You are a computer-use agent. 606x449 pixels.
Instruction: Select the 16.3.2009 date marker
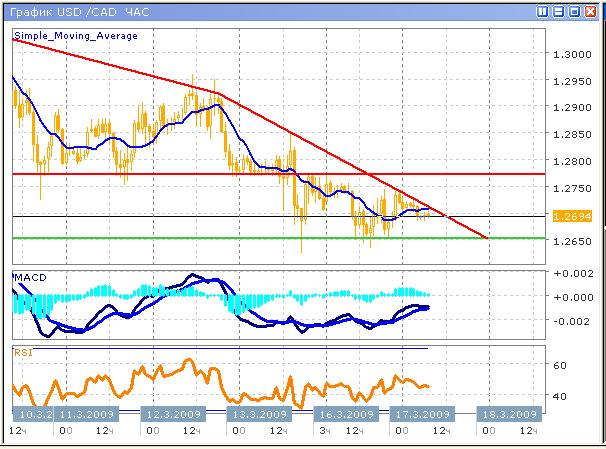(347, 413)
